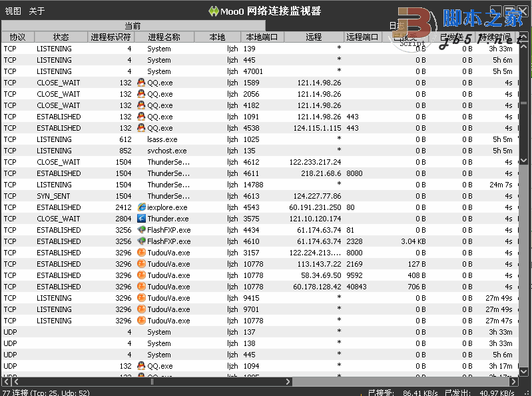Select remote address 121.10.120.174
Viewport: 532px width, 396px height.
tap(315, 219)
